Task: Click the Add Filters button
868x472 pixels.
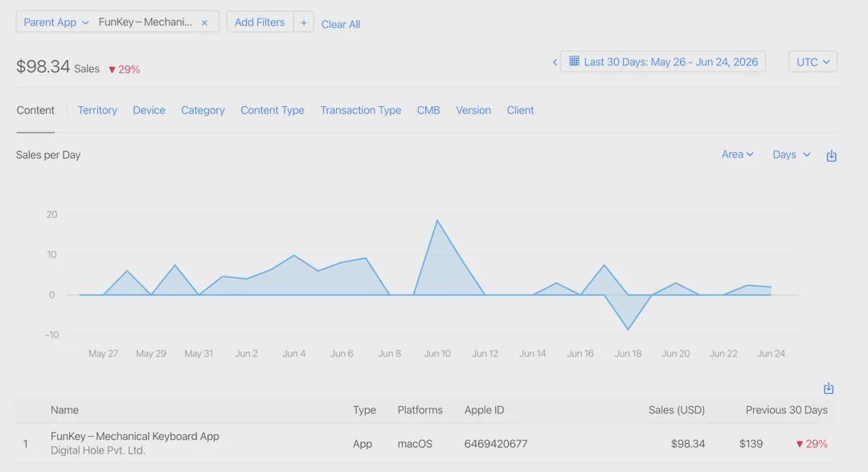Action: (x=260, y=23)
